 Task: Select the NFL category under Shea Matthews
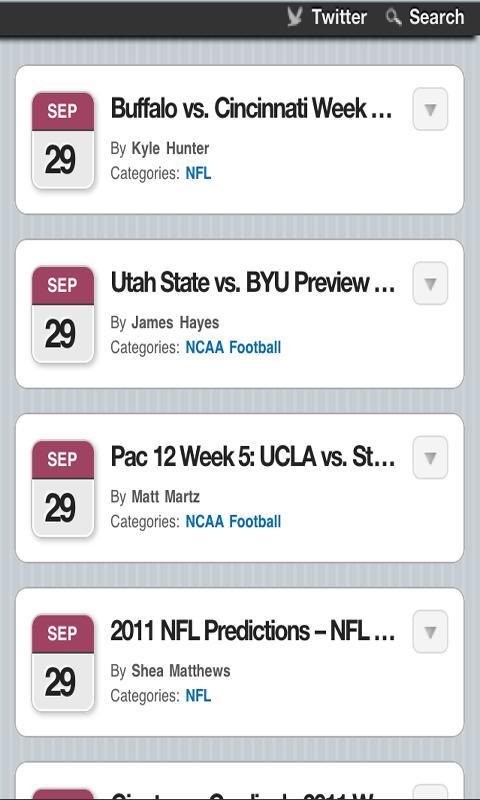(198, 695)
